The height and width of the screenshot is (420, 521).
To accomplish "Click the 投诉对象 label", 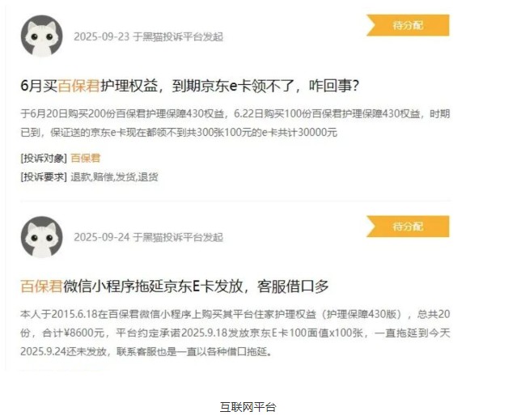I will pos(44,158).
